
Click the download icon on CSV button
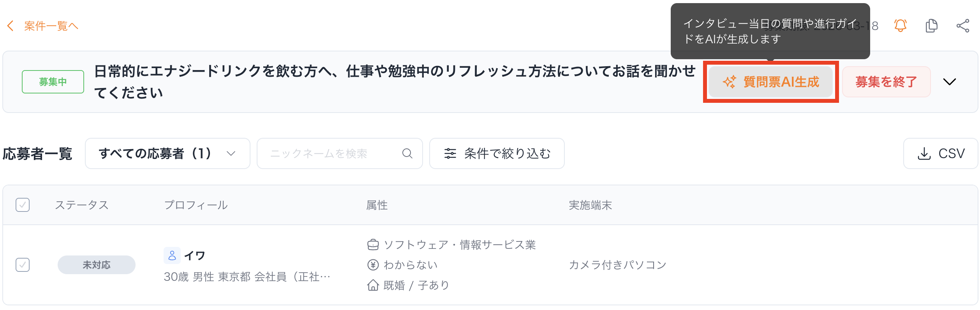point(924,153)
